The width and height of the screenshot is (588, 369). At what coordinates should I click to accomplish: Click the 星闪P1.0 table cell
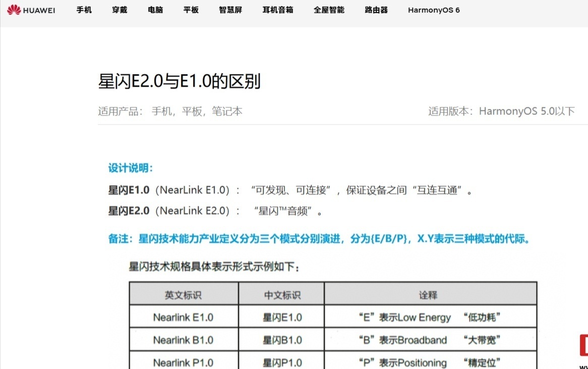[281, 361]
